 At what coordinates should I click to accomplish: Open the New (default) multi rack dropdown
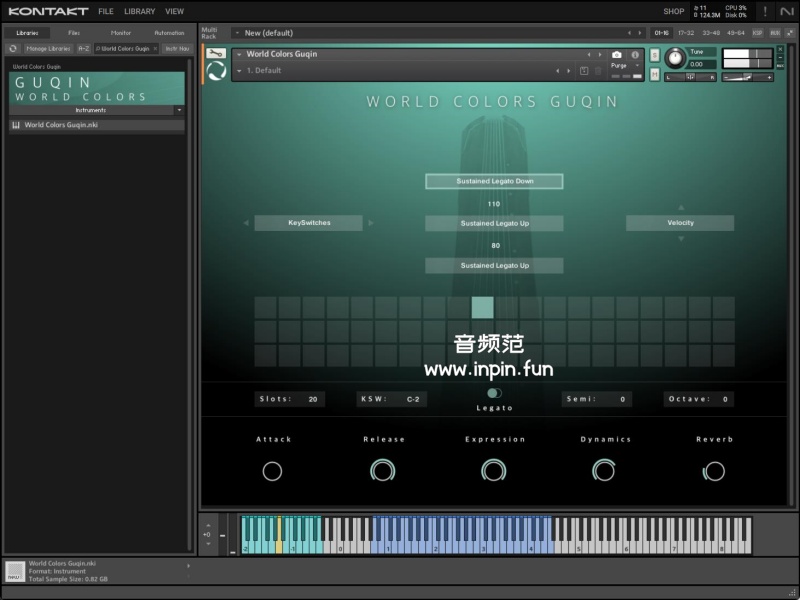[237, 33]
